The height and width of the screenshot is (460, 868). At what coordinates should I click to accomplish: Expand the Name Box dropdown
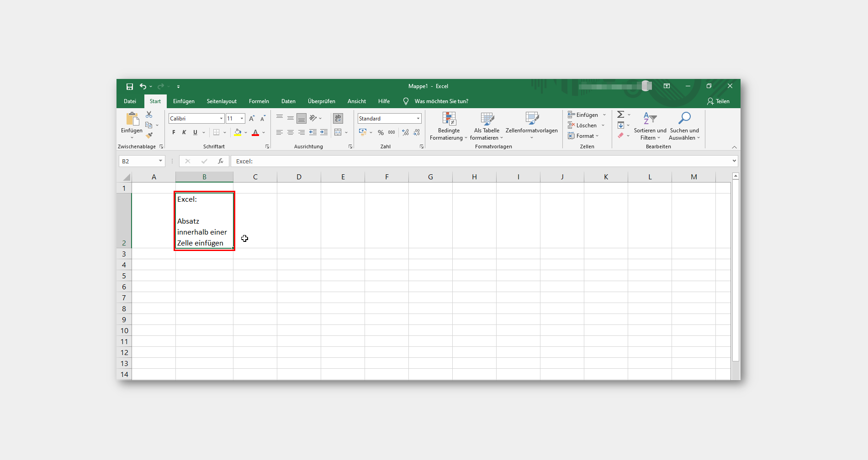160,161
